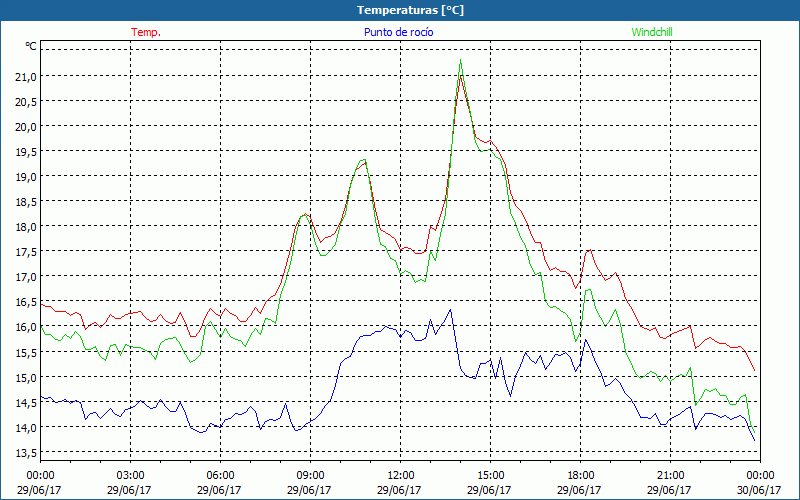Image resolution: width=800 pixels, height=500 pixels.
Task: Click the blue dew point peak before 14:00
Action: coord(450,310)
